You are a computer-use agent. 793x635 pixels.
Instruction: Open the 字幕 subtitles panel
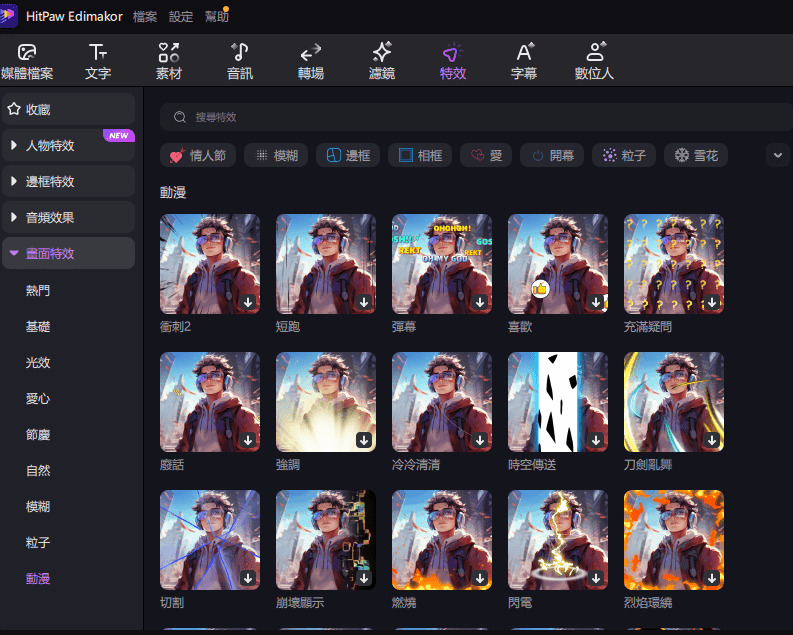pos(524,61)
